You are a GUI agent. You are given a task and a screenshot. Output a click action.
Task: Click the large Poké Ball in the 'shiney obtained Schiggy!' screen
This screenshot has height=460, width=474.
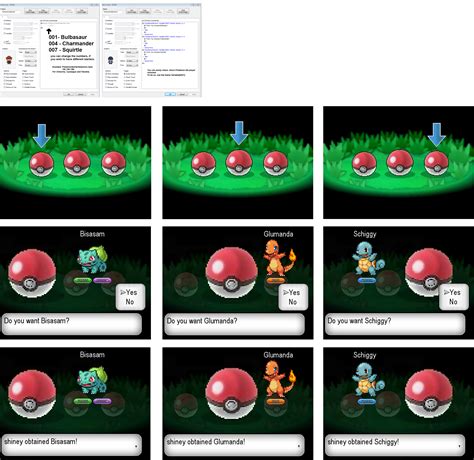[429, 394]
